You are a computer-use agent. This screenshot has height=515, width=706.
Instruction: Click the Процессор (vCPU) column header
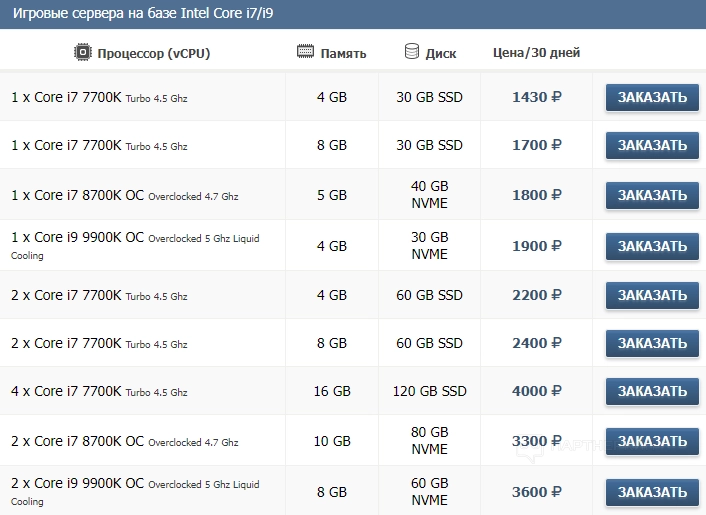(x=153, y=53)
